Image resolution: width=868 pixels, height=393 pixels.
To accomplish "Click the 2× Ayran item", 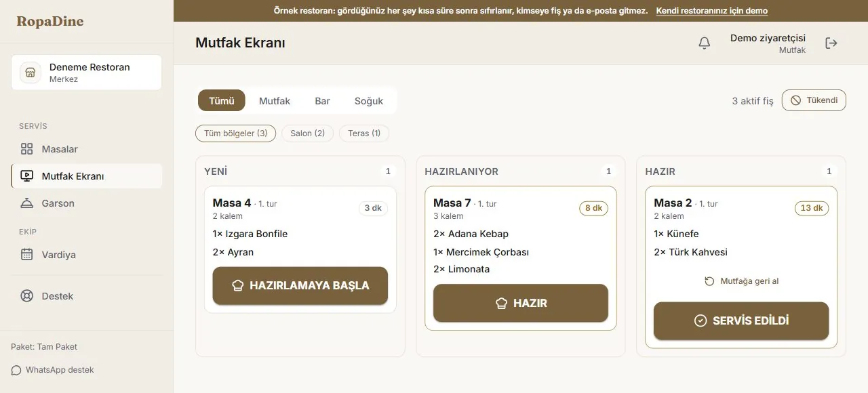I will pos(233,252).
